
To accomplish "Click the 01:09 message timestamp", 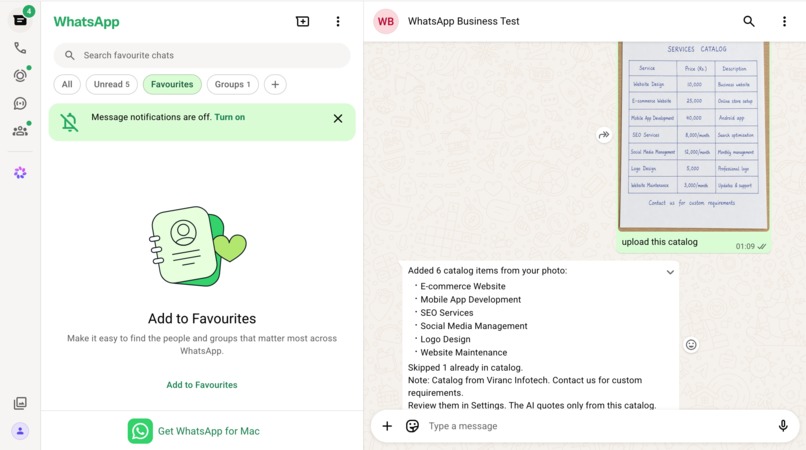I will click(x=745, y=246).
